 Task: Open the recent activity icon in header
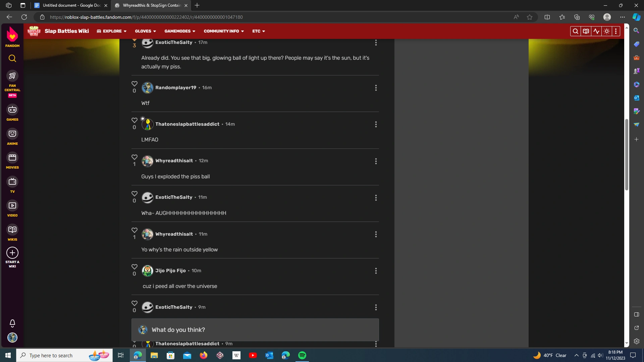coord(596,31)
